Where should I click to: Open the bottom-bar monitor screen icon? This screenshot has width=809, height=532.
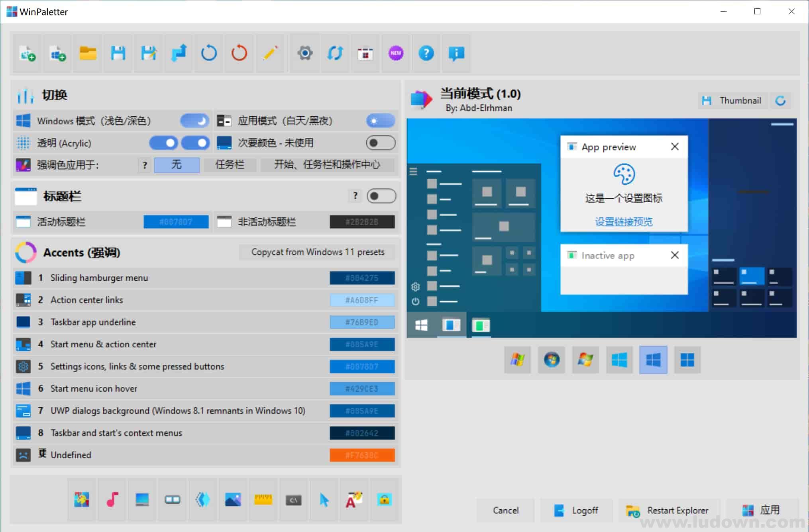click(142, 499)
